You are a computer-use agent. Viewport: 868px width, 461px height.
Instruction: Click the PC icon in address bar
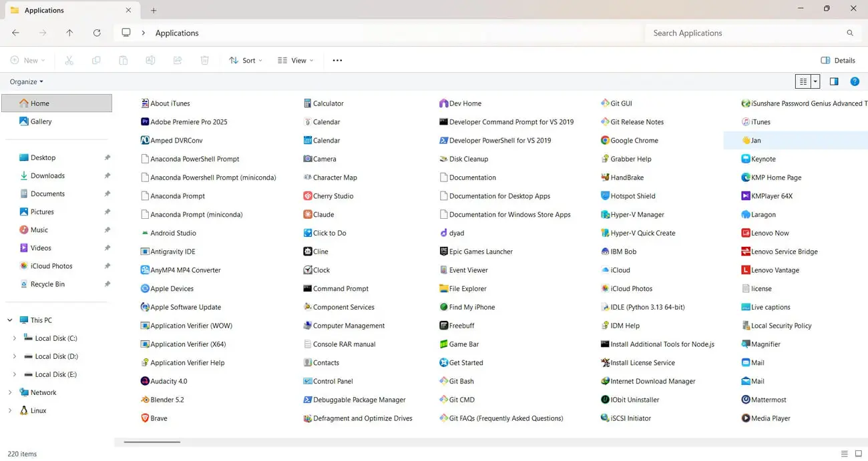click(x=126, y=33)
